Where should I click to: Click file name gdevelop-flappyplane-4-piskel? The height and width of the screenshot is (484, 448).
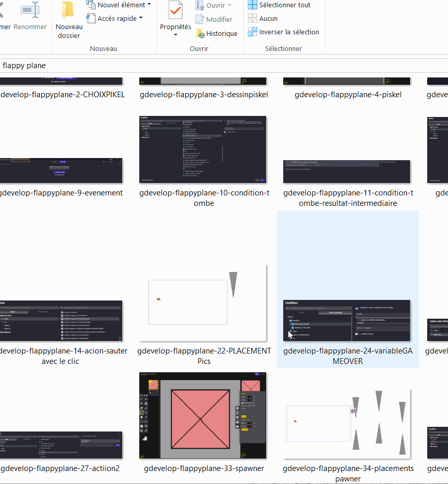pos(348,95)
